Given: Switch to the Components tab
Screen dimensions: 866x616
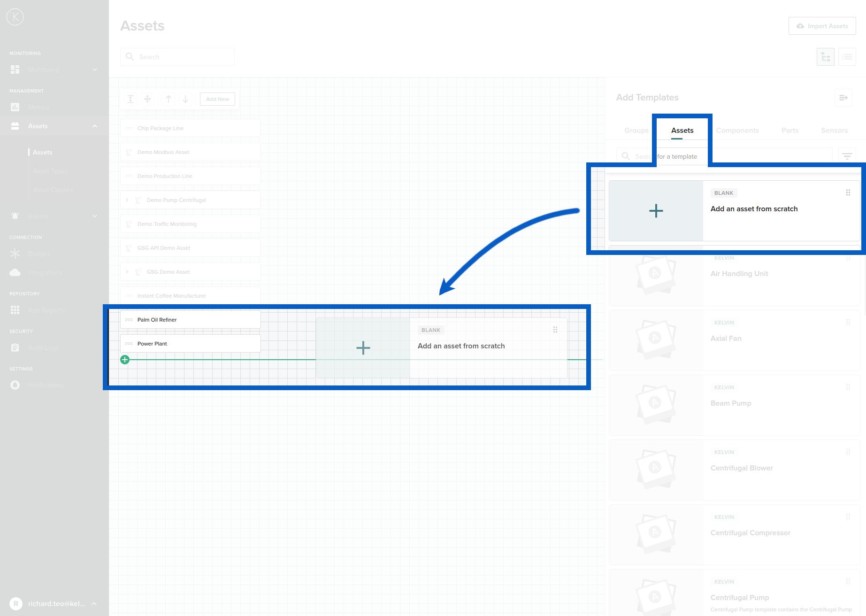Looking at the screenshot, I should pos(737,131).
